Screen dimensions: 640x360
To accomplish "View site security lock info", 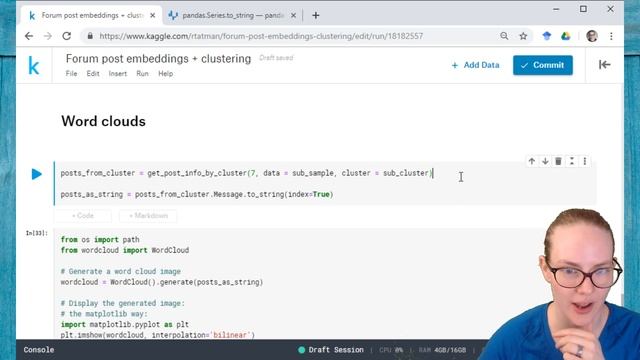I will [x=90, y=36].
